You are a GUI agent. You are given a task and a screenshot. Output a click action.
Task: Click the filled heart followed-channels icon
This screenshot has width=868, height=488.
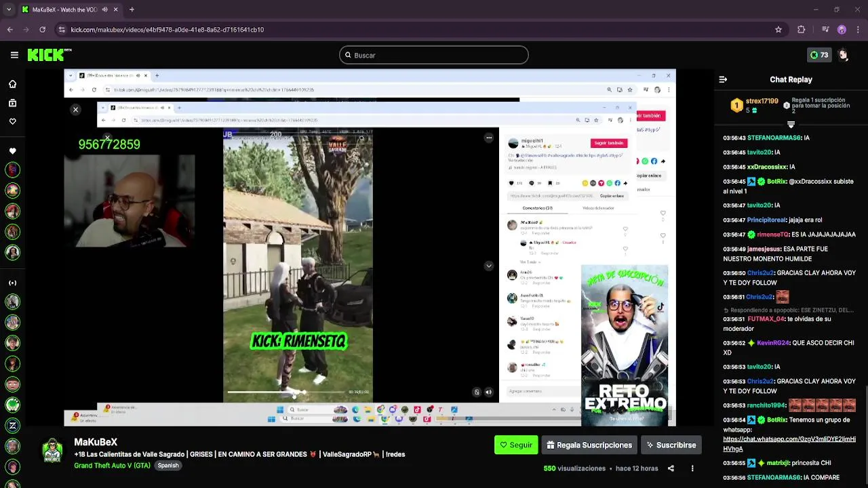point(12,151)
